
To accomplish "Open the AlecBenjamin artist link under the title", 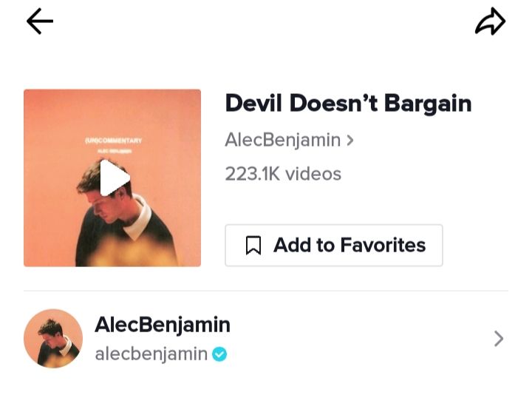I will (282, 140).
